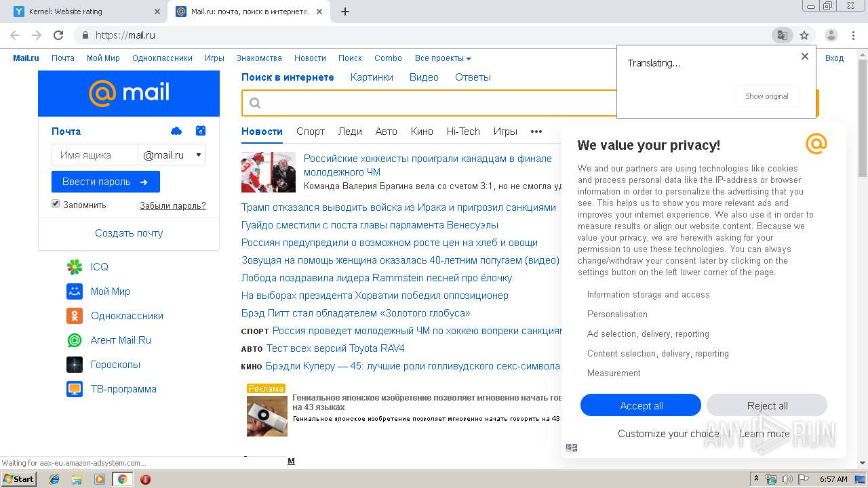Open the Спорт news tab
Image resolution: width=868 pixels, height=488 pixels.
(311, 131)
